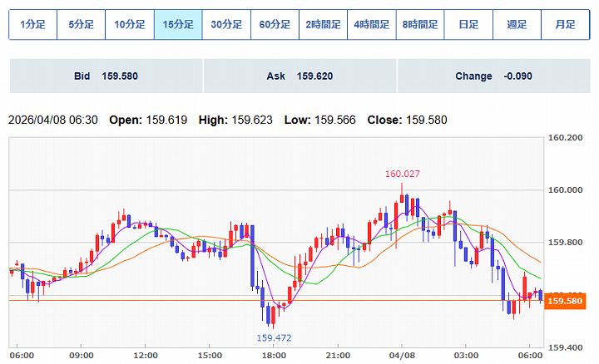This screenshot has width=599, height=364.
Task: Switch to the 日足 daily chart
Action: pyautogui.click(x=468, y=25)
